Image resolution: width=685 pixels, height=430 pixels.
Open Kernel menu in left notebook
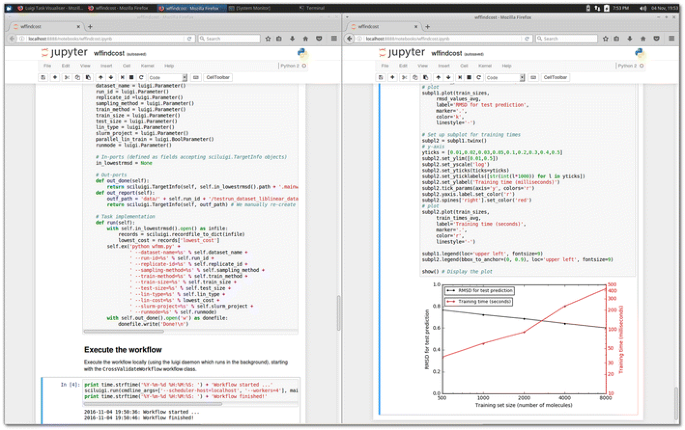point(147,66)
